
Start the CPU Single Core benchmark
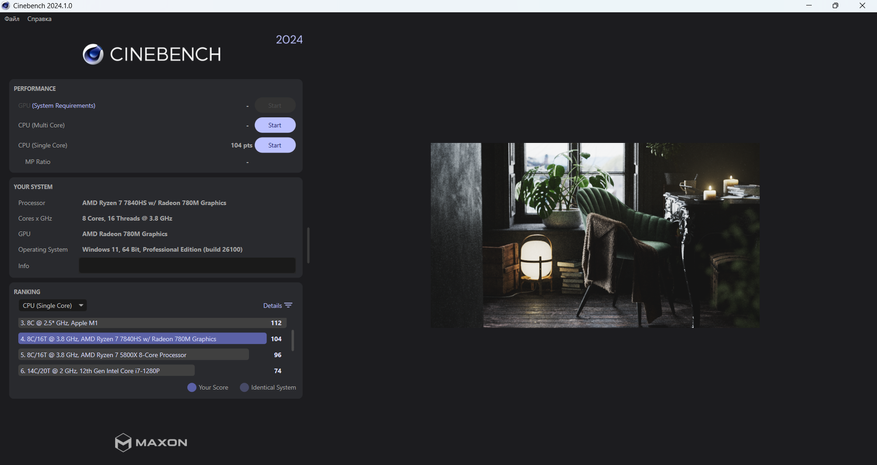[275, 145]
